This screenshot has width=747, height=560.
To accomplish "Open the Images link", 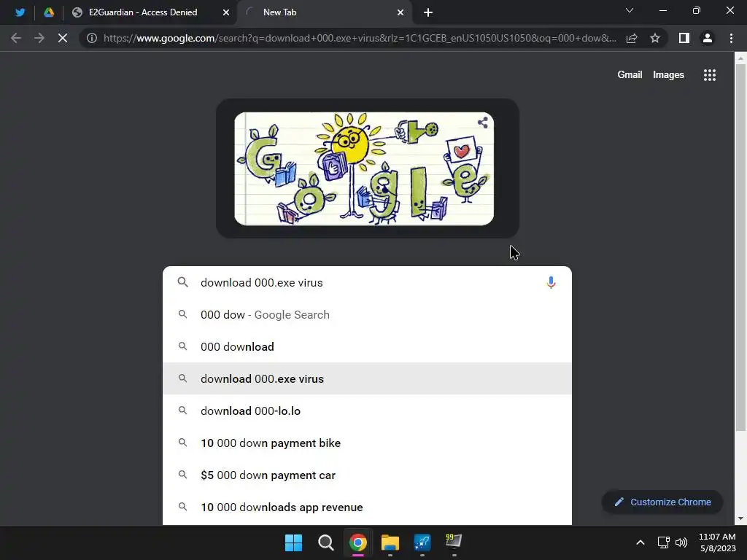I will (x=668, y=75).
